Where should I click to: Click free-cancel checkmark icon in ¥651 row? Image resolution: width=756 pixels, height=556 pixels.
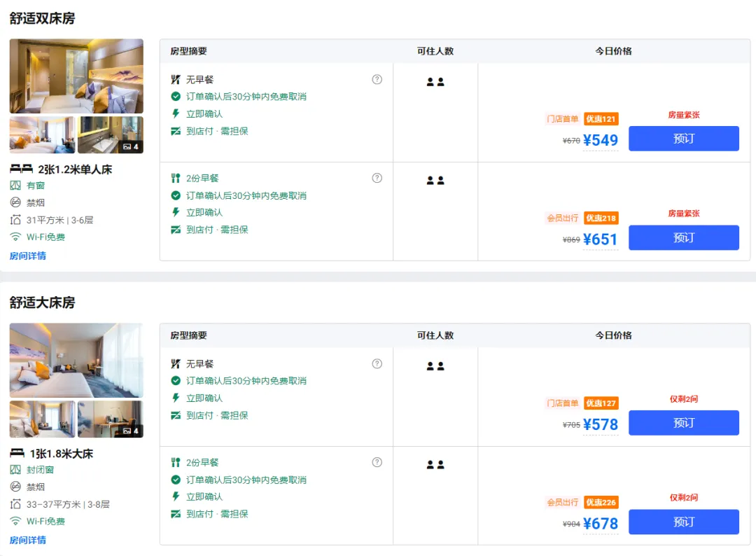coord(176,195)
